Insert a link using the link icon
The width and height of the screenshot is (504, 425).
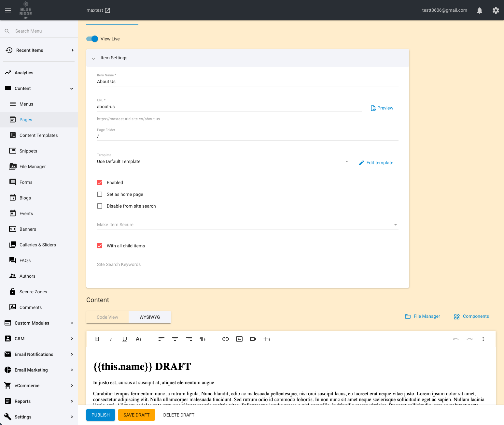pos(225,339)
